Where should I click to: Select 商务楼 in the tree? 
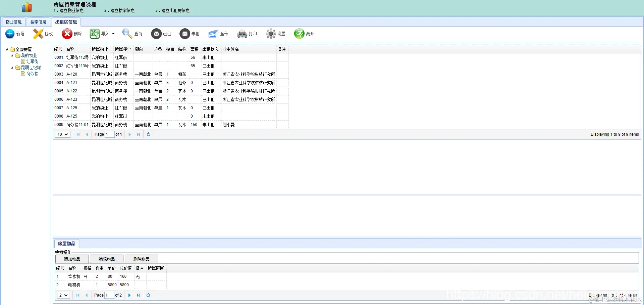pos(33,74)
